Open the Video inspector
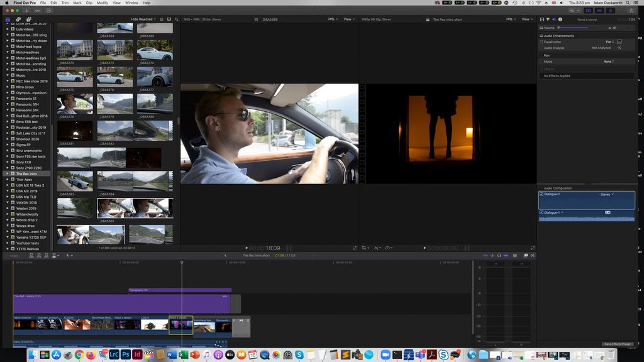This screenshot has width=644, height=362. (x=541, y=19)
